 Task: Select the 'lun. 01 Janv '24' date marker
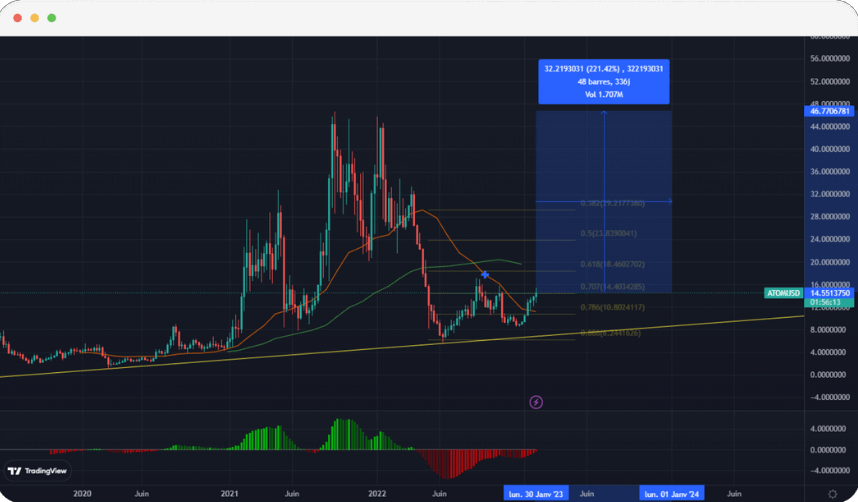pyautogui.click(x=671, y=494)
